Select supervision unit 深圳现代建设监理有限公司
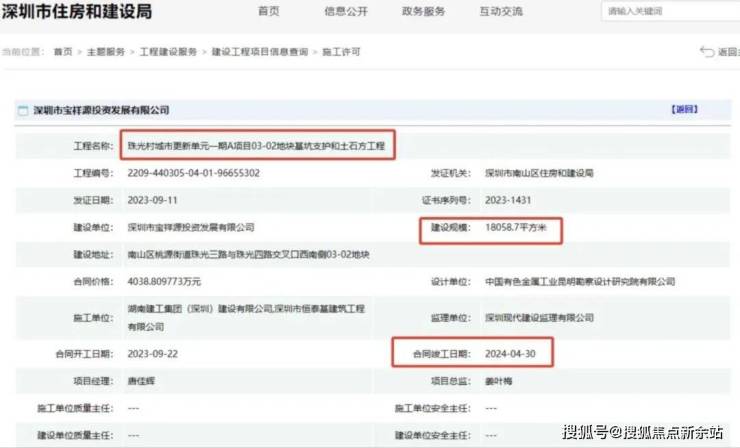 coord(539,318)
